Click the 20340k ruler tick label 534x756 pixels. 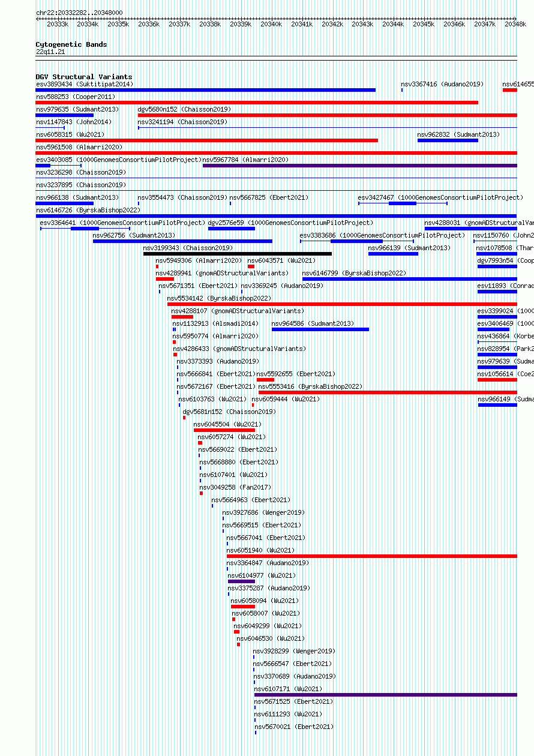(271, 25)
